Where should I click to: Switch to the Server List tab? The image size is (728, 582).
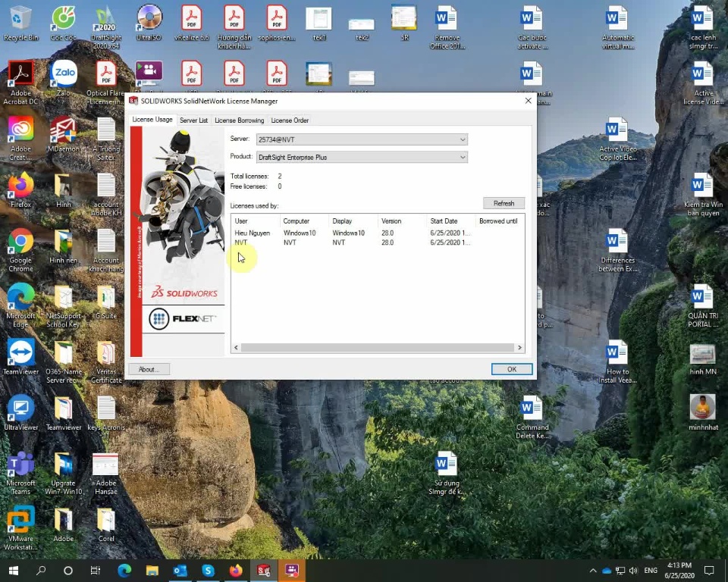click(193, 120)
